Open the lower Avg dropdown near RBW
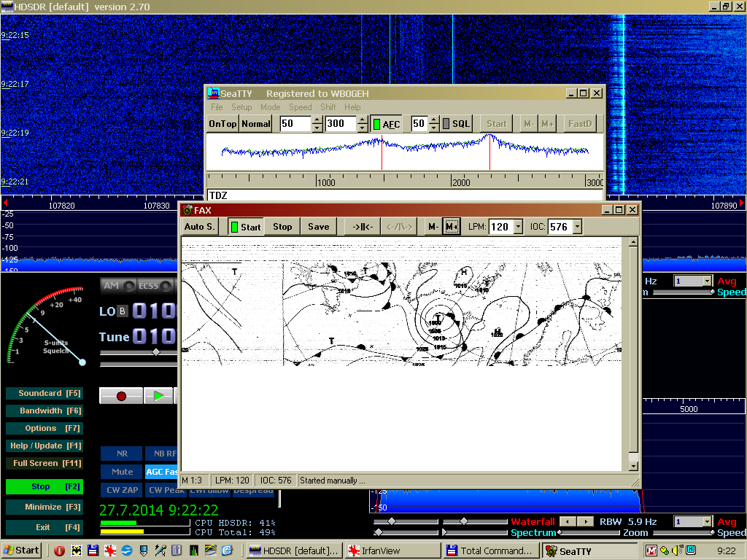Image resolution: width=747 pixels, height=560 pixels. click(708, 522)
